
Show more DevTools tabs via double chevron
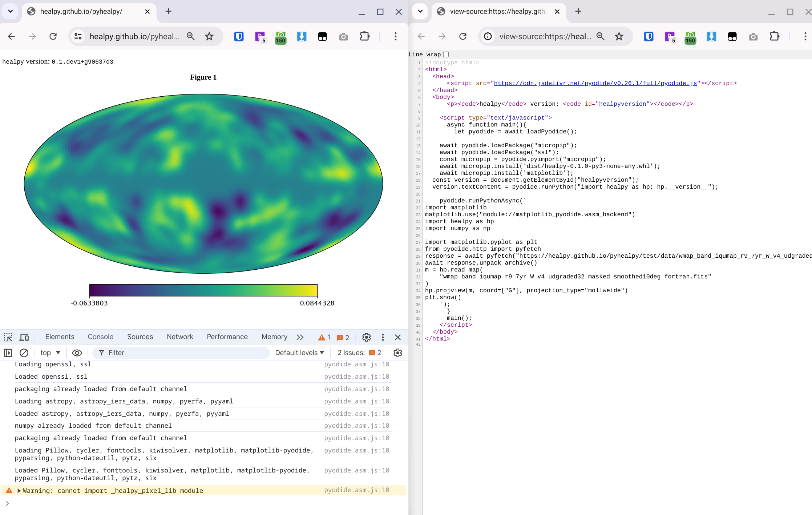tap(300, 337)
